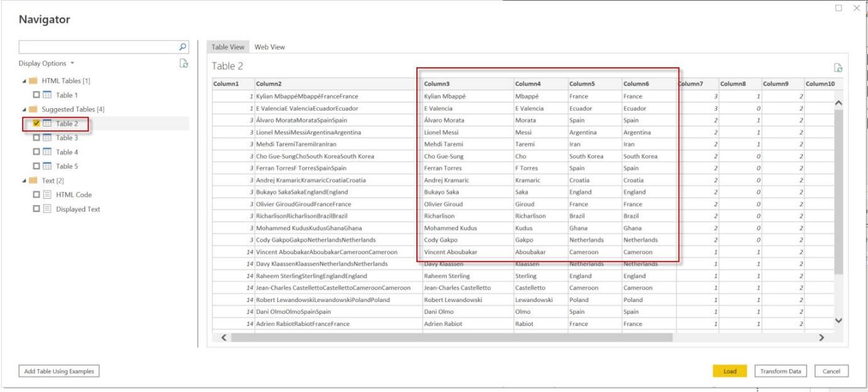Select the Column1 header
The width and height of the screenshot is (868, 392).
(x=233, y=84)
